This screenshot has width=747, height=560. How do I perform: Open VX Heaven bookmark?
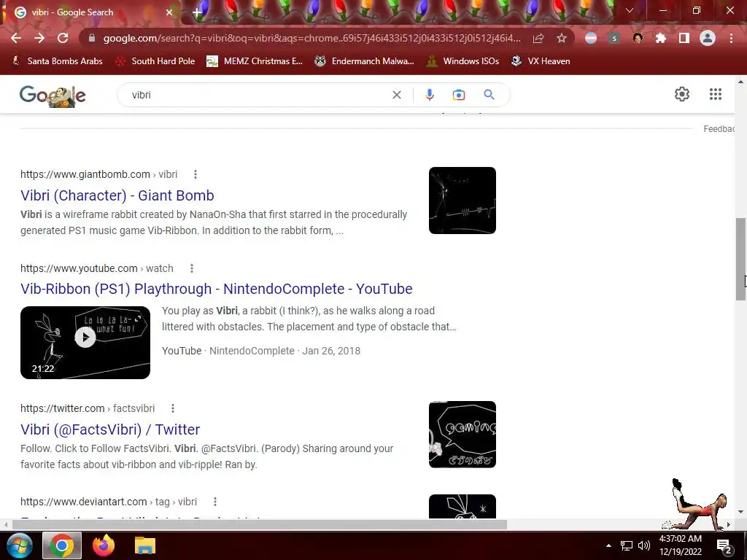pos(541,61)
